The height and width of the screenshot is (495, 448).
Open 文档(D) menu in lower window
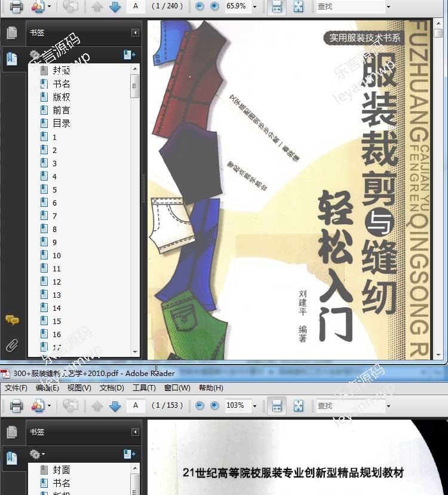(x=112, y=387)
